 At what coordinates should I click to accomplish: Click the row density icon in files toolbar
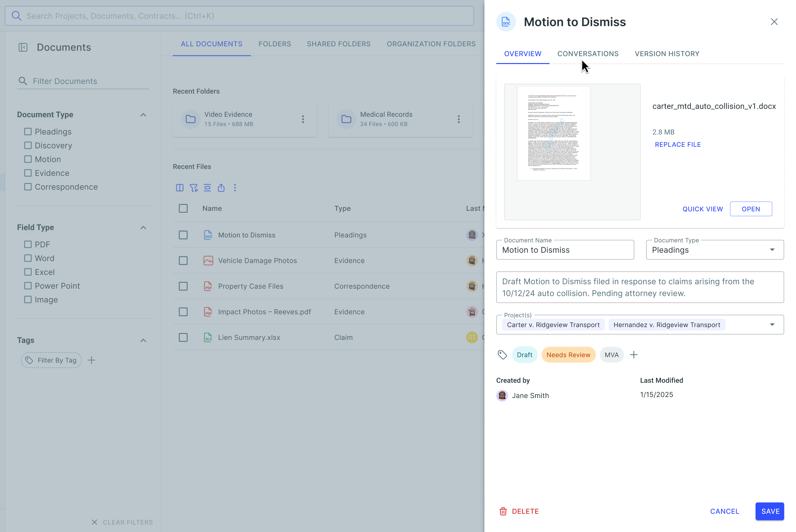tap(207, 188)
